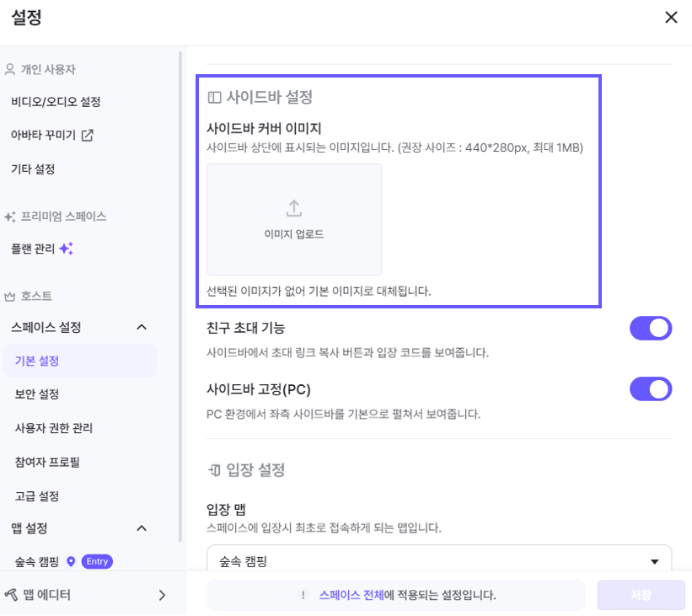Click the 저장 button
Image resolution: width=692 pixels, height=616 pixels.
coord(641,595)
